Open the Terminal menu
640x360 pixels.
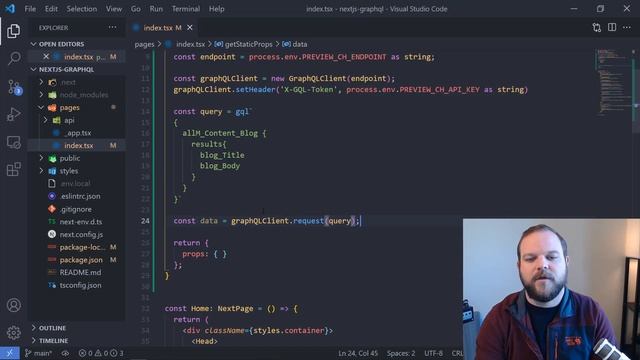click(186, 9)
